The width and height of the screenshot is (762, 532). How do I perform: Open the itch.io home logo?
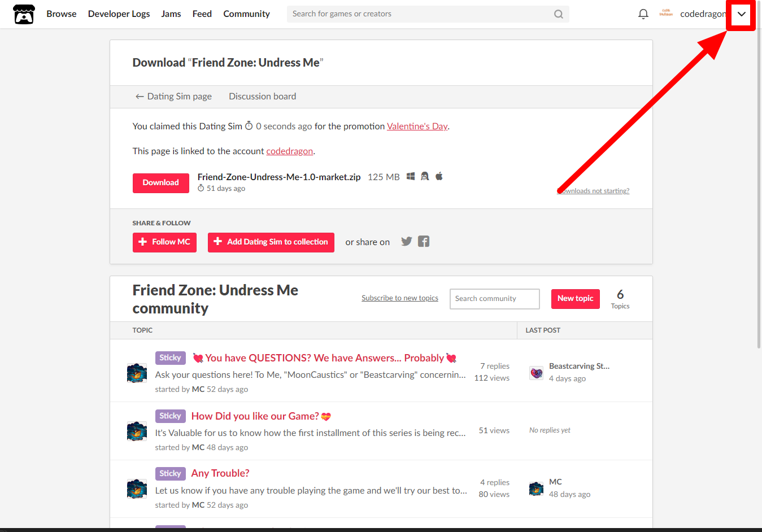coord(24,14)
